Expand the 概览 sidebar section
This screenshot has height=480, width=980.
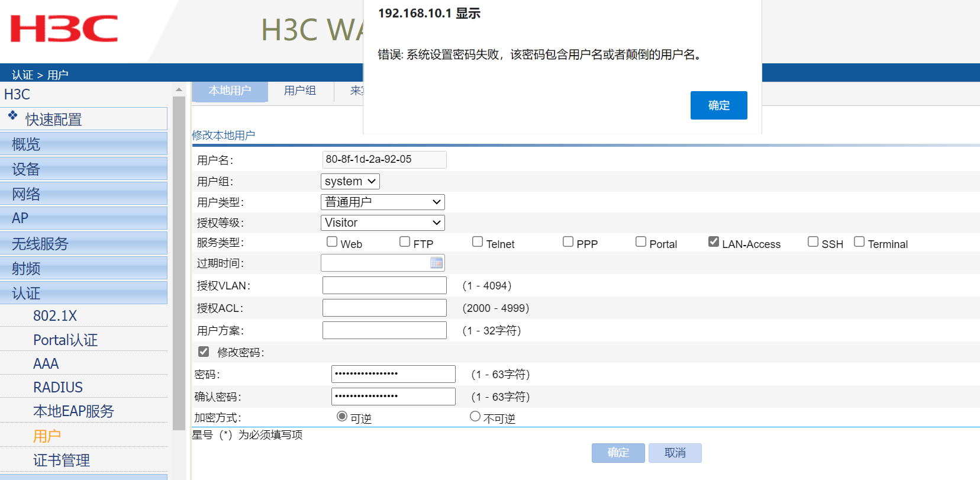point(83,144)
